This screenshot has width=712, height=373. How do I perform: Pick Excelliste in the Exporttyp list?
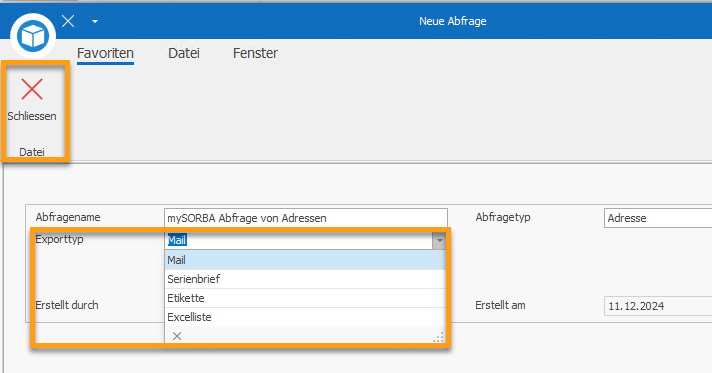point(305,317)
